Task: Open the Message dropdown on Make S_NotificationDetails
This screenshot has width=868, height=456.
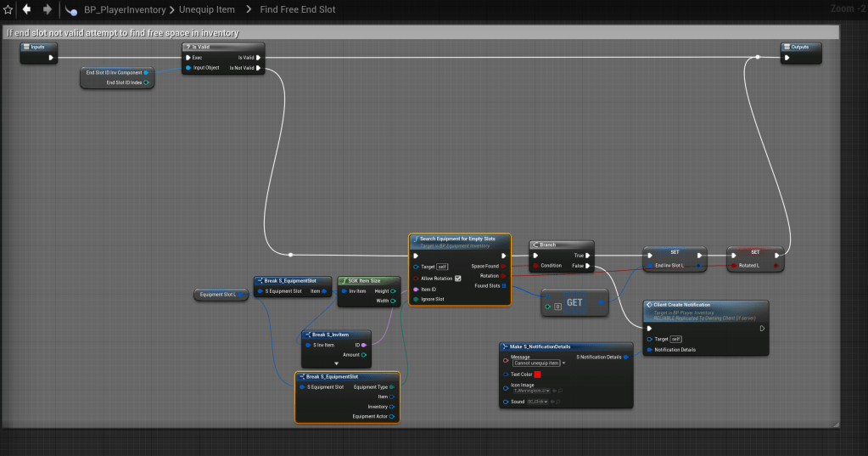Action: (564, 363)
